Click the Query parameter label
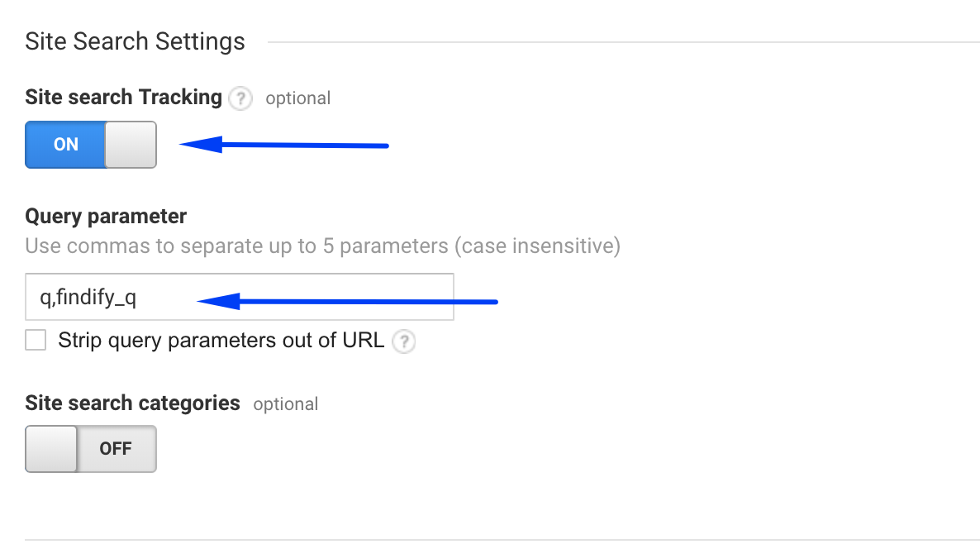 106,216
